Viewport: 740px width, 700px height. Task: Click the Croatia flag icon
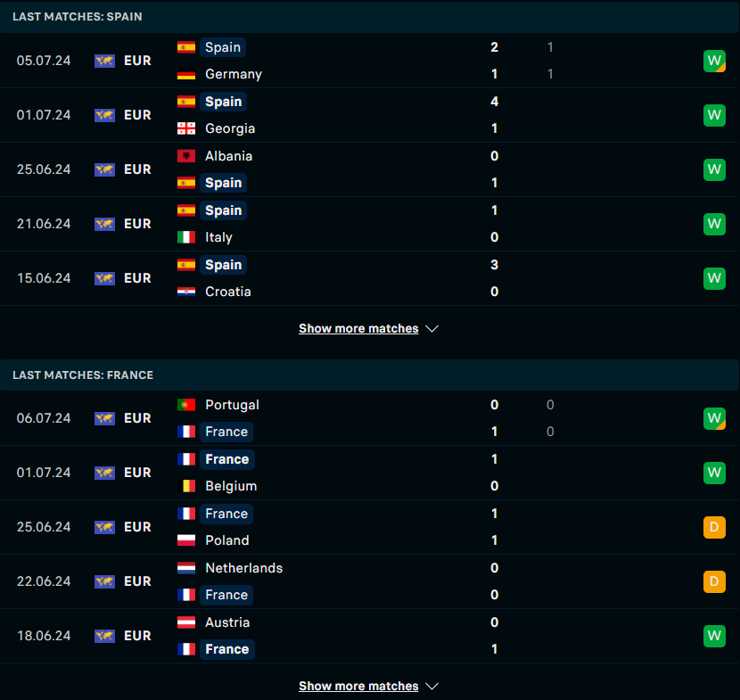[186, 292]
